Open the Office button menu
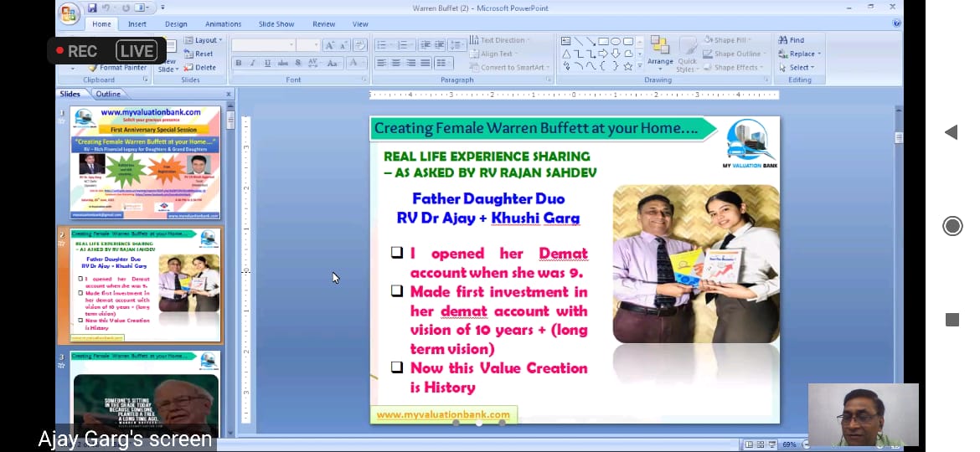 [69, 13]
